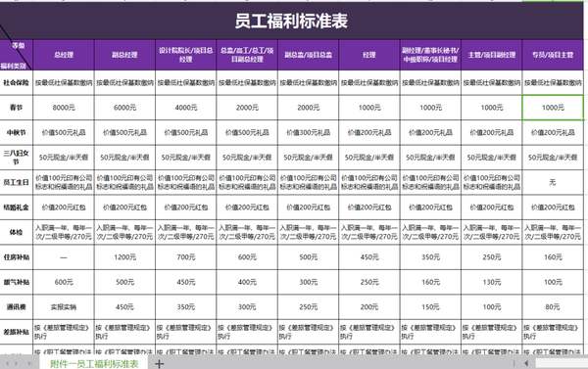
Task: Select the 暖气补贴 row label
Action: [x=16, y=282]
